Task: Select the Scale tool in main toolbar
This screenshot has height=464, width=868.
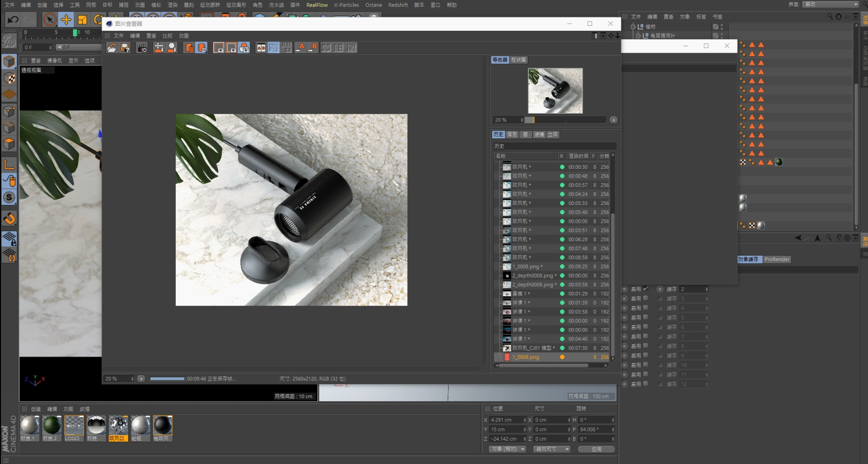Action: (x=82, y=20)
